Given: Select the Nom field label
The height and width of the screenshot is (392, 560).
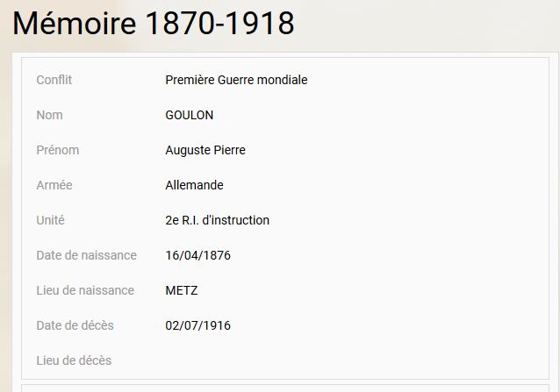Looking at the screenshot, I should pos(49,115).
